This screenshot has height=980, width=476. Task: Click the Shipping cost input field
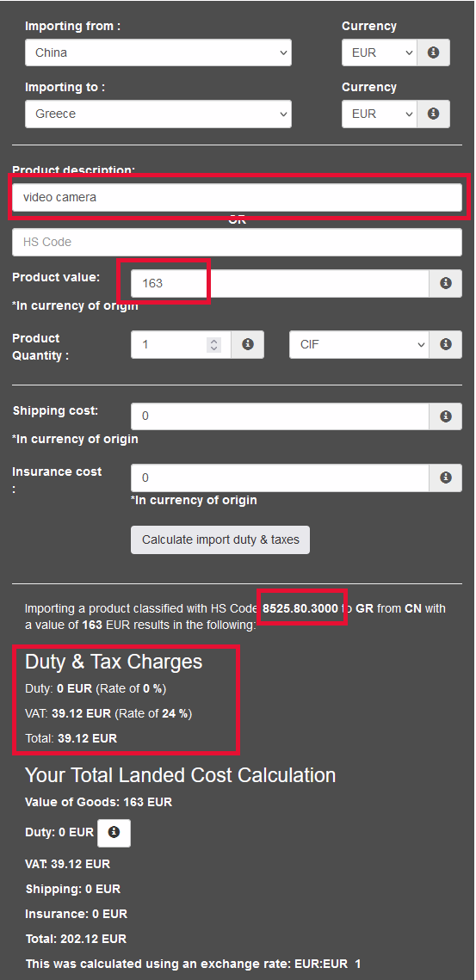coord(280,416)
